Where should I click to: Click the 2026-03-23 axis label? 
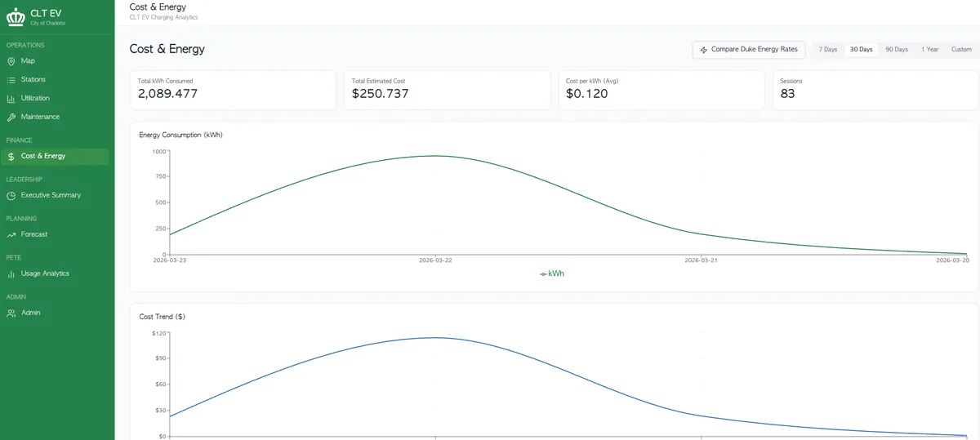[170, 260]
